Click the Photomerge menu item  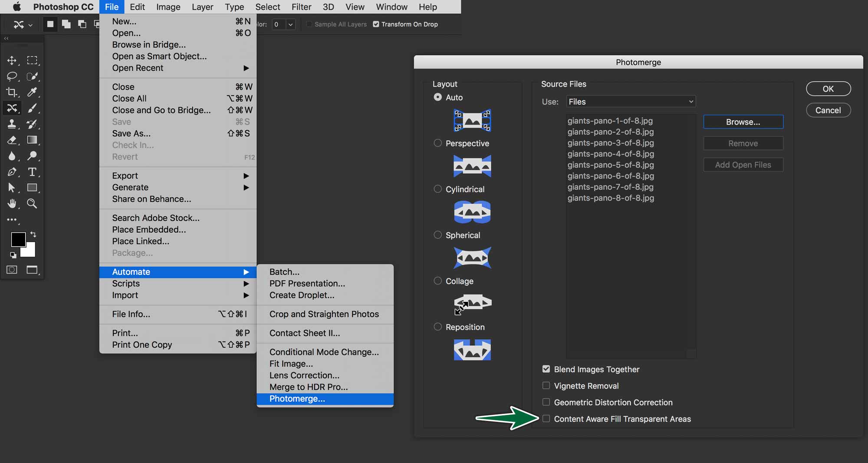[x=325, y=399]
